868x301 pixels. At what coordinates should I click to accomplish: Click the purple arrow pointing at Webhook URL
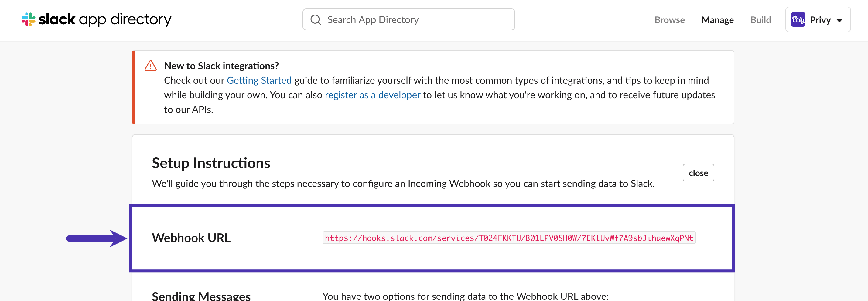(96, 238)
